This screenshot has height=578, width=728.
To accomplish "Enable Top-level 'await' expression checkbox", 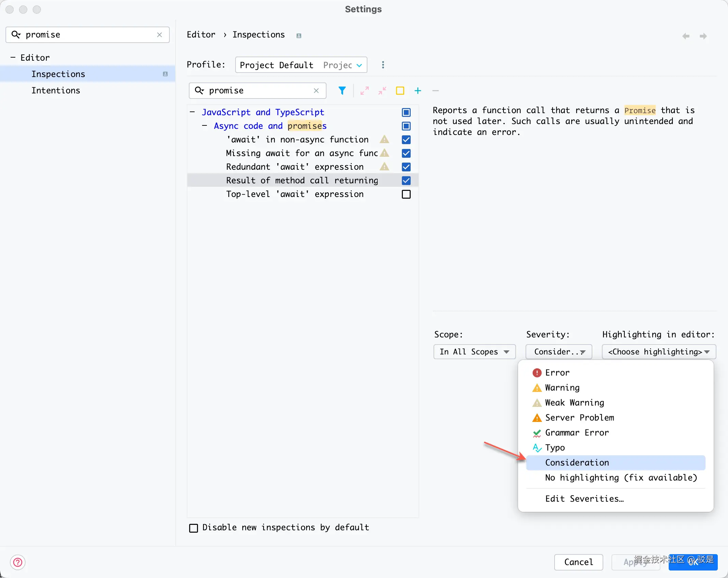I will tap(406, 194).
